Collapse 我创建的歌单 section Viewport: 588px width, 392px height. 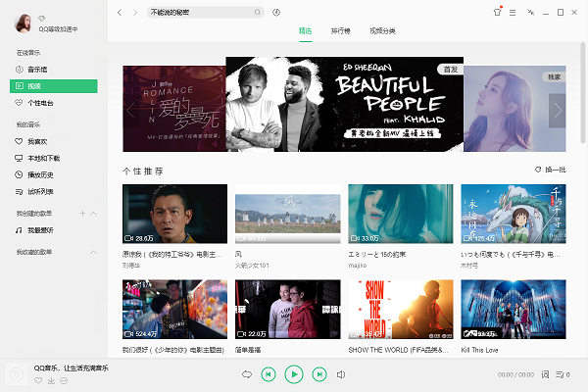click(94, 213)
